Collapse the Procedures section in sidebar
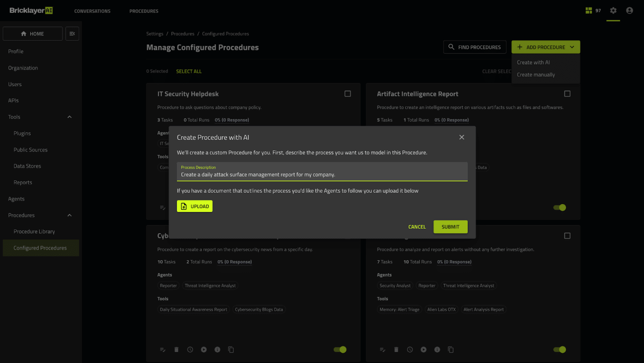644x363 pixels. tap(69, 215)
